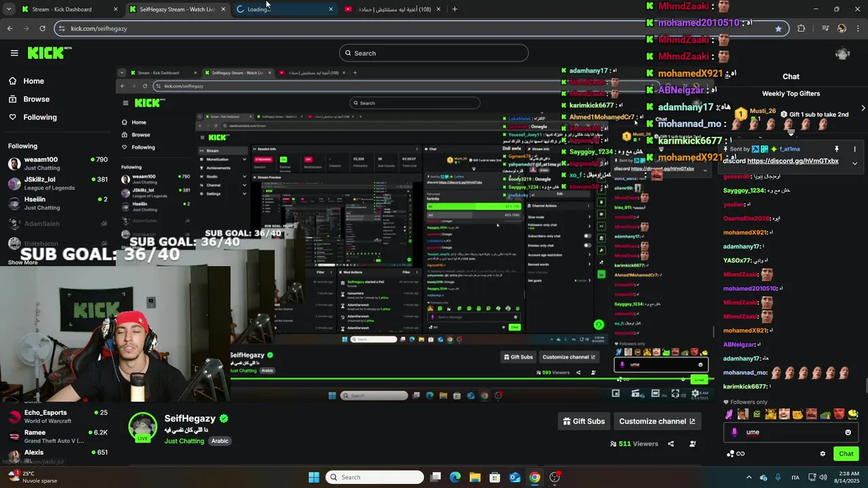Open the emoji picker
This screenshot has width=868, height=488.
[848, 432]
